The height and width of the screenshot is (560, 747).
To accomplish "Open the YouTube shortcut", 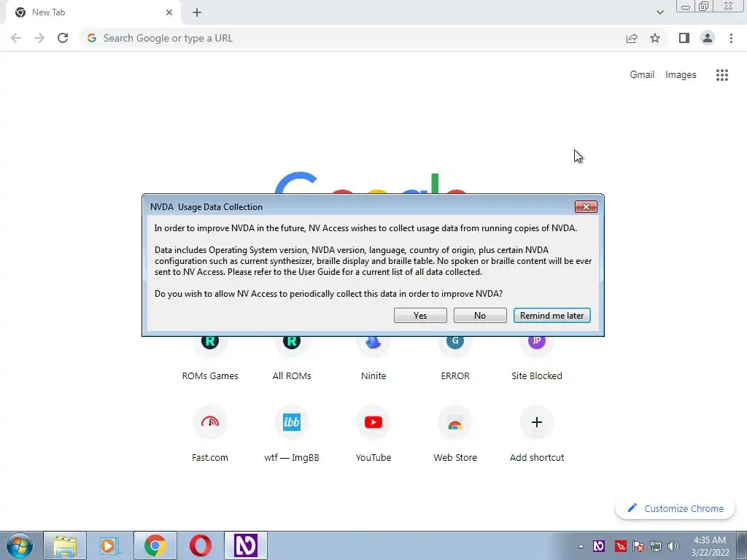I will (x=373, y=422).
